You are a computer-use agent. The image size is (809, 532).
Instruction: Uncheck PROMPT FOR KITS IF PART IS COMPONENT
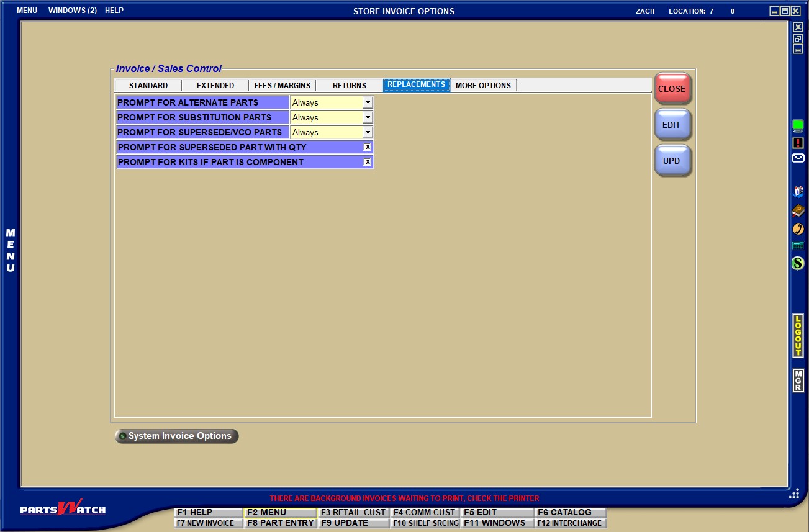click(368, 162)
